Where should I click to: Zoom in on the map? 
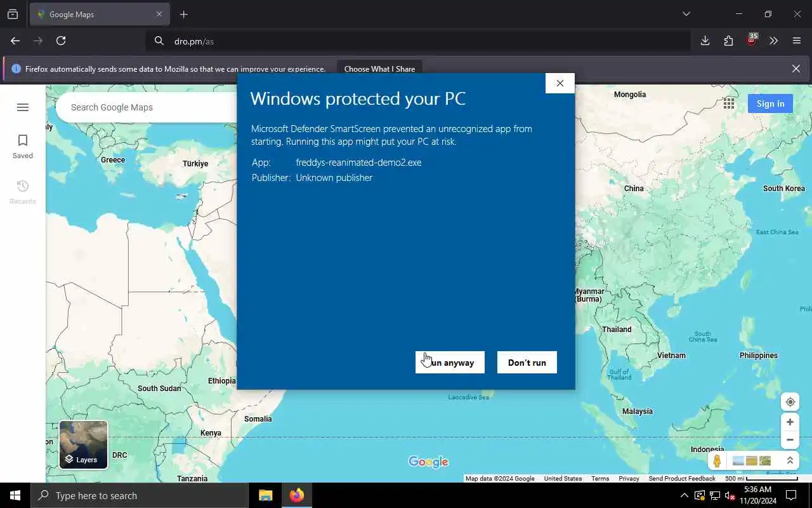click(790, 422)
